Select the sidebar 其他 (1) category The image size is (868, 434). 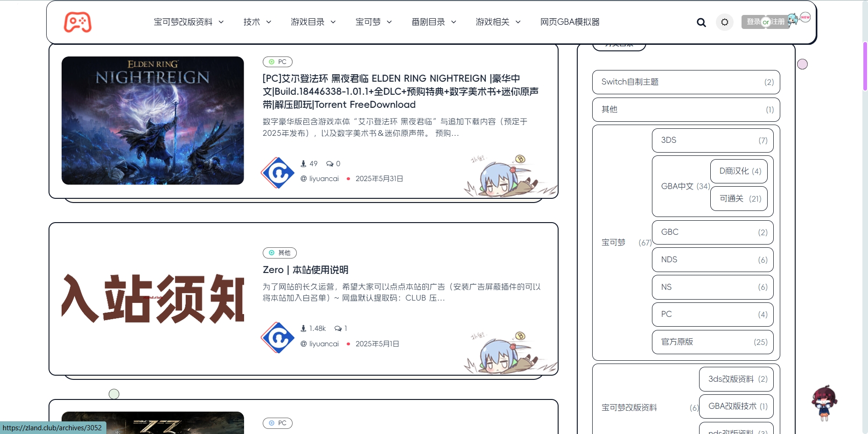(686, 110)
